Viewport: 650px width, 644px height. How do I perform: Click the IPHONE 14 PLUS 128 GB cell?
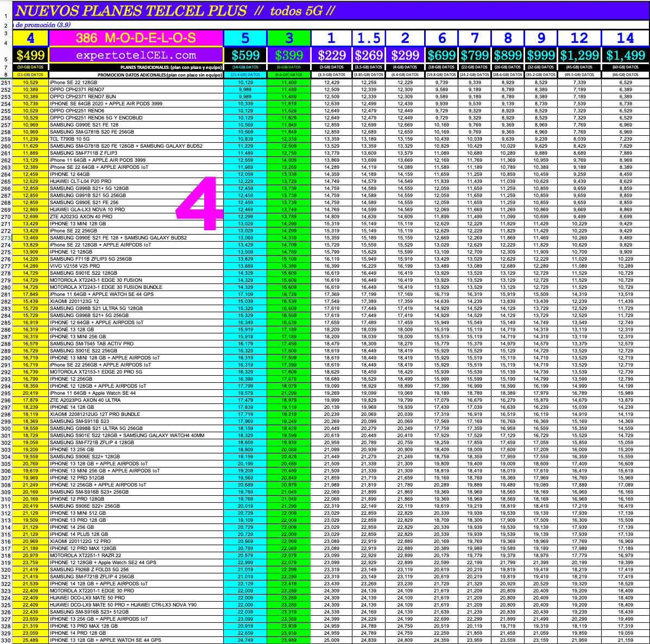point(136,534)
